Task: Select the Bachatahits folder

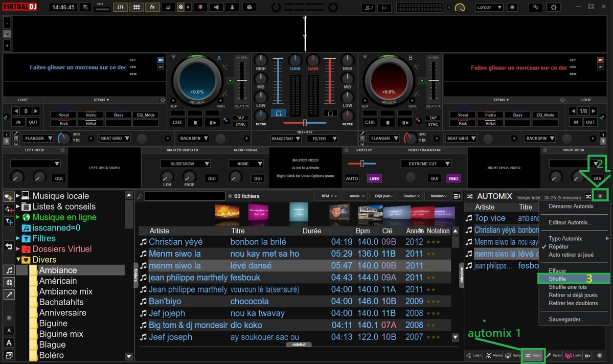Action: point(61,302)
